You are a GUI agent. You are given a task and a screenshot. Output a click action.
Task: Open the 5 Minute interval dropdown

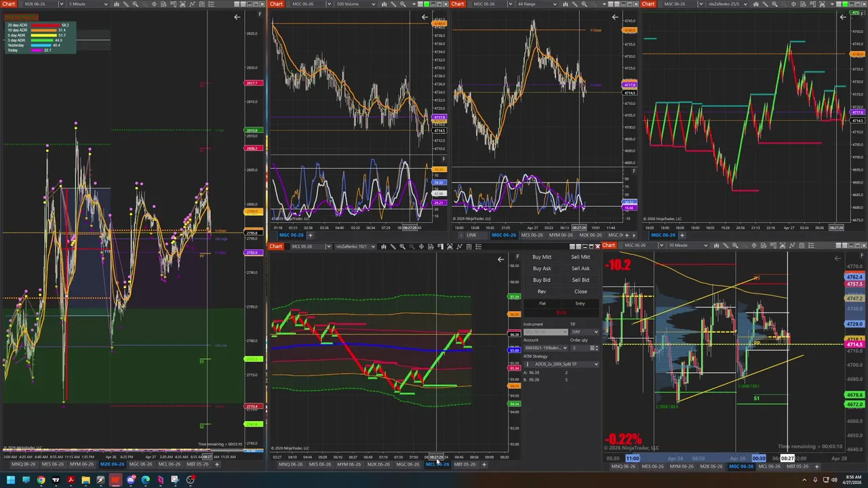point(106,4)
